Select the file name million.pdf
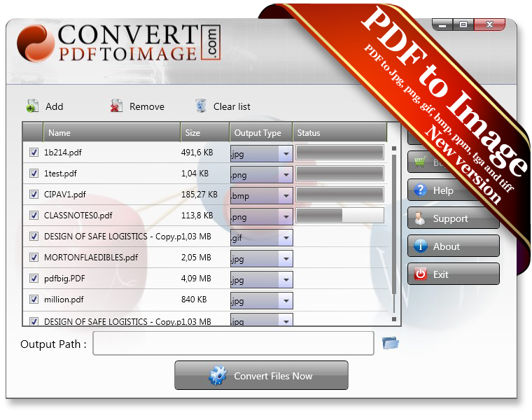Screen dimensions: 532x420 tap(64, 300)
